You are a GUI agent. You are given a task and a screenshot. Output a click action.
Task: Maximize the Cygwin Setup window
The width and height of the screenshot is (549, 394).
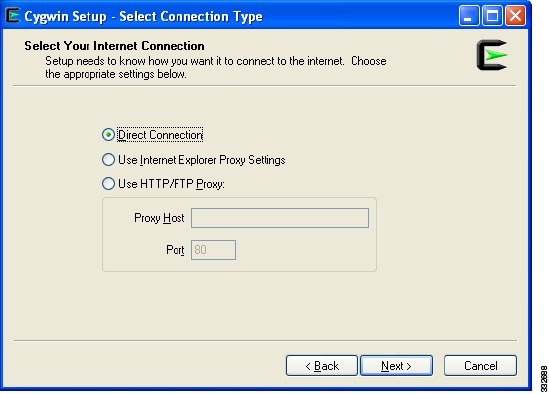pos(492,16)
